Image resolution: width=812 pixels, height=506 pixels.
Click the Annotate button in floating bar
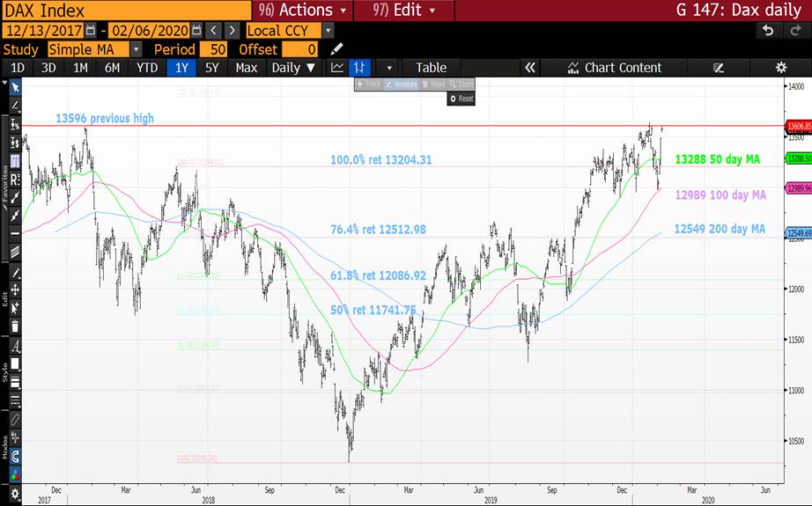click(x=402, y=84)
